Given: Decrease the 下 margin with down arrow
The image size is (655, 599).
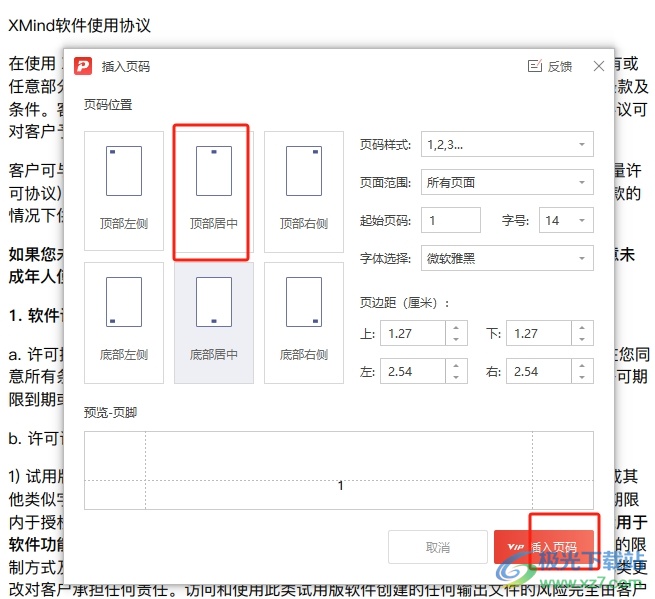Looking at the screenshot, I should pos(582,339).
